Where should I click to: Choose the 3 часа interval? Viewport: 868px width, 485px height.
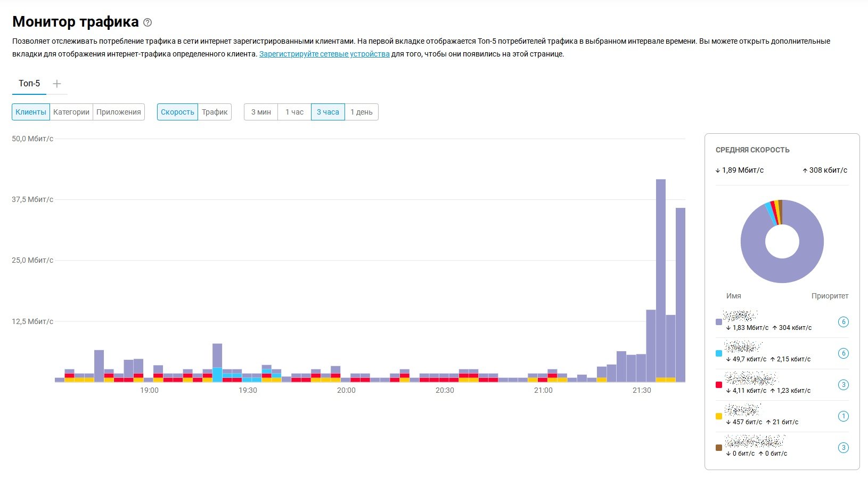coord(328,112)
